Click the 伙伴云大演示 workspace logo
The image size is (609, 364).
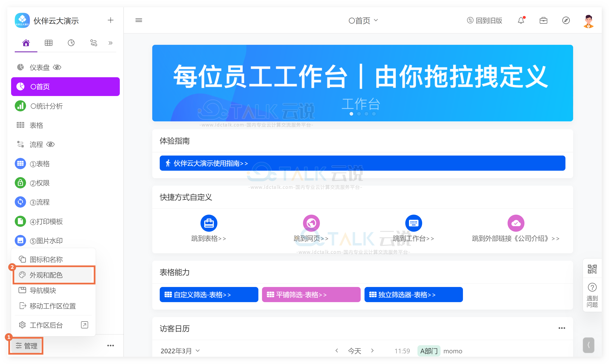tap(22, 20)
